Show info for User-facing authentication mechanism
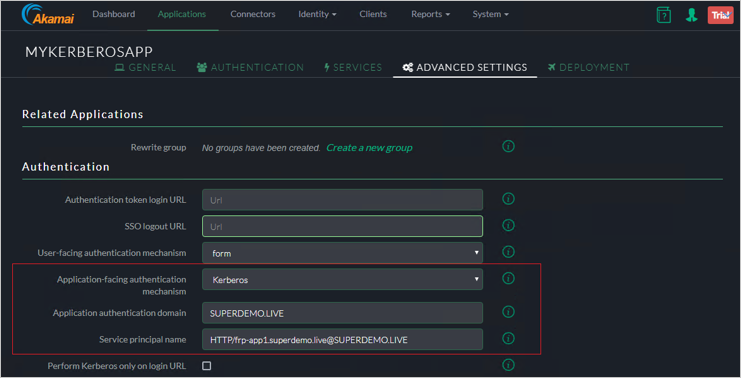The height and width of the screenshot is (378, 741). (508, 252)
